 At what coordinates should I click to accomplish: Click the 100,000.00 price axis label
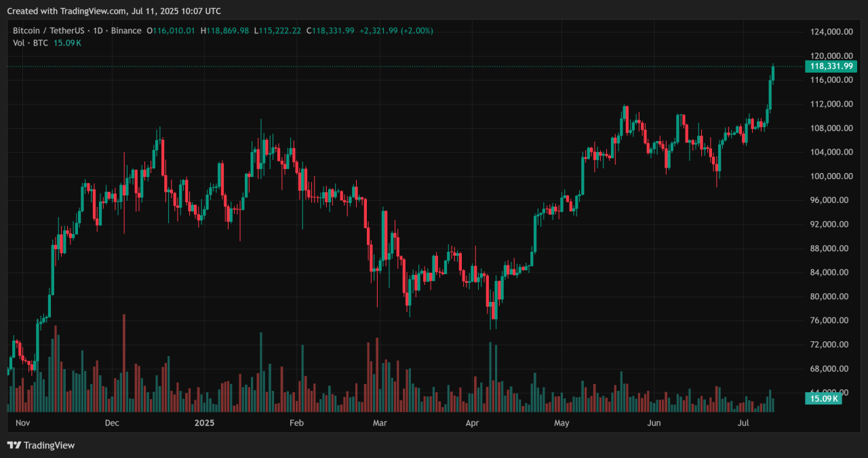click(x=831, y=176)
